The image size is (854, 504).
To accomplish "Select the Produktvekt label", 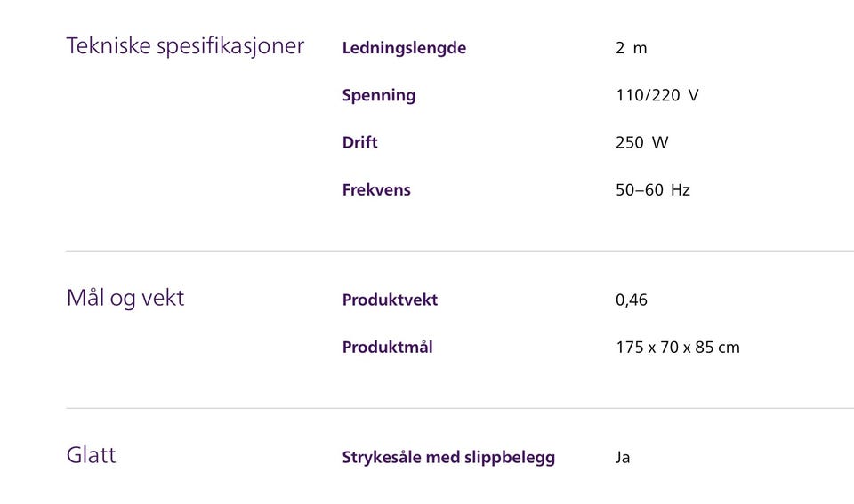I will tap(390, 300).
